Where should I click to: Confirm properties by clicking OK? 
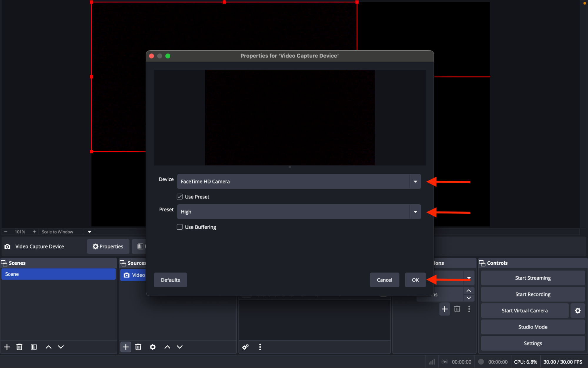click(x=415, y=280)
